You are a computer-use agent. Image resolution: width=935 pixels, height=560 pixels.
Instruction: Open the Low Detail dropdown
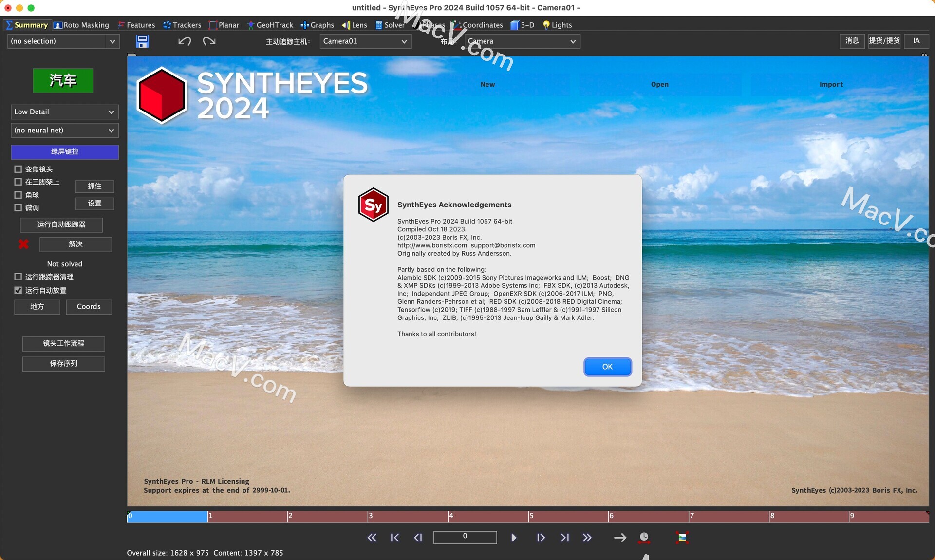(65, 112)
